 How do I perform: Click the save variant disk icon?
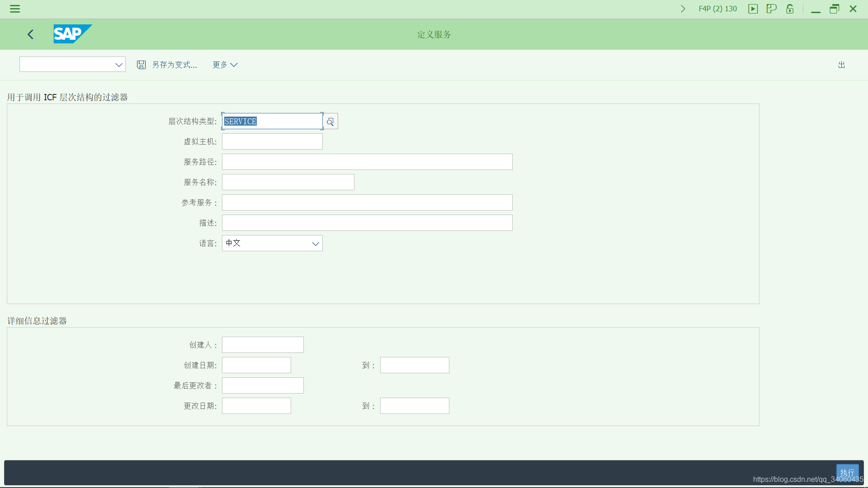pos(142,65)
